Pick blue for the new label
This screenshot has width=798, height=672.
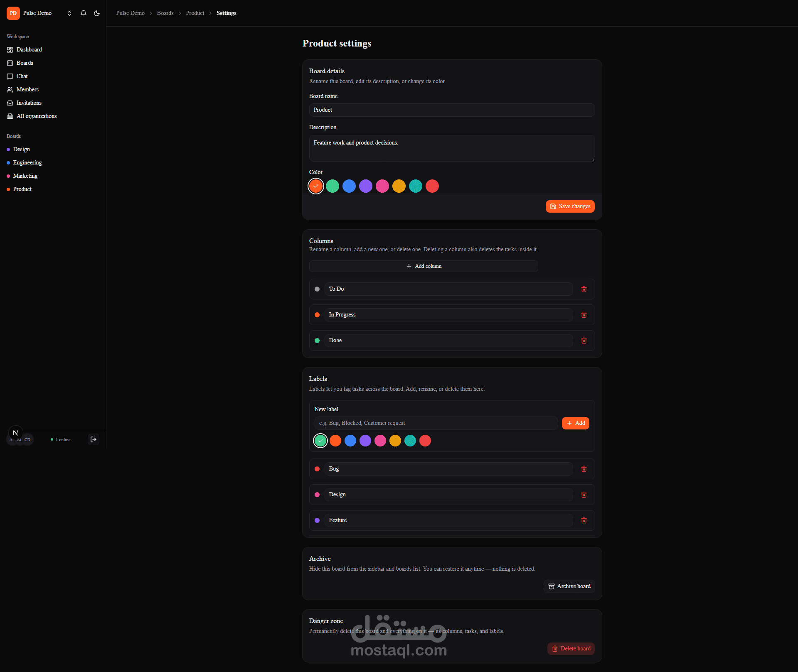350,441
